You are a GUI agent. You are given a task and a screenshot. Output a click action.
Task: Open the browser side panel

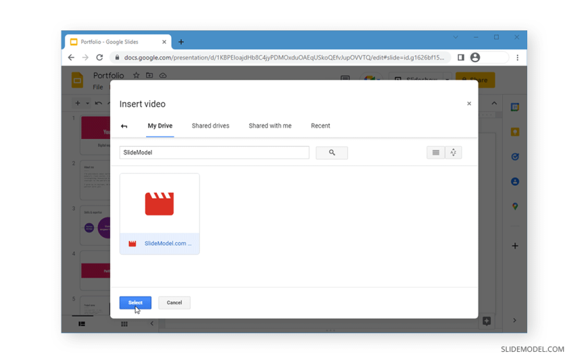tap(460, 57)
